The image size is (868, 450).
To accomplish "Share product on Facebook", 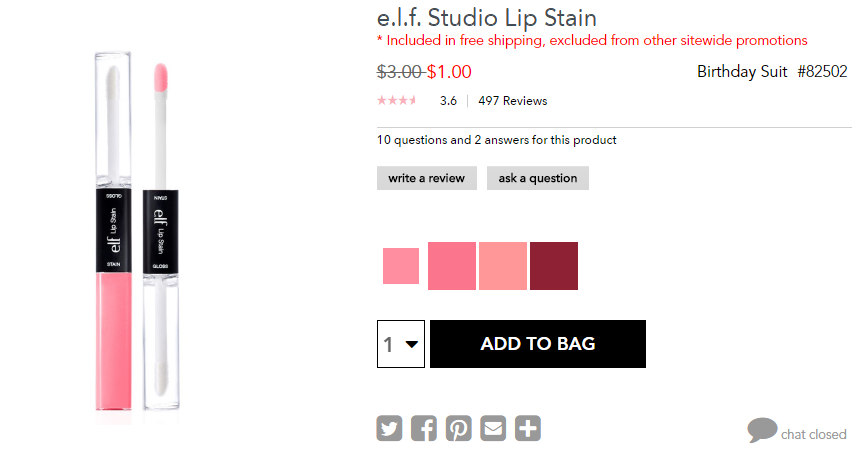I will [423, 428].
